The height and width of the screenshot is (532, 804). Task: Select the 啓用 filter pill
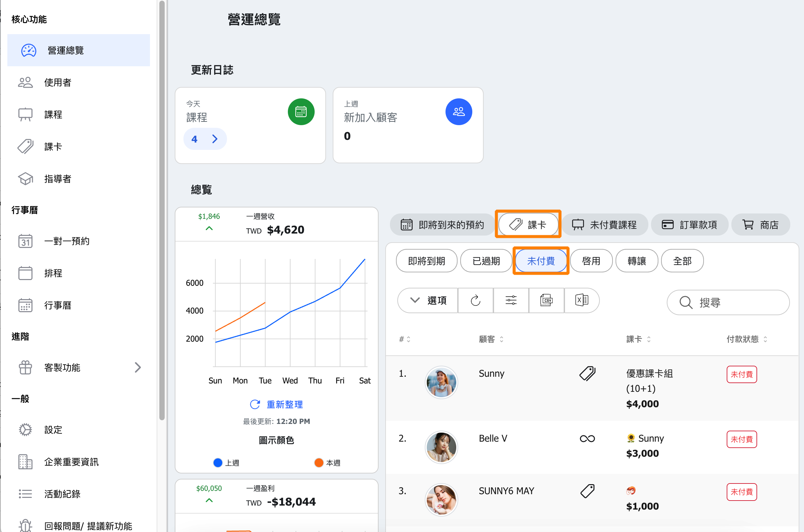tap(591, 261)
